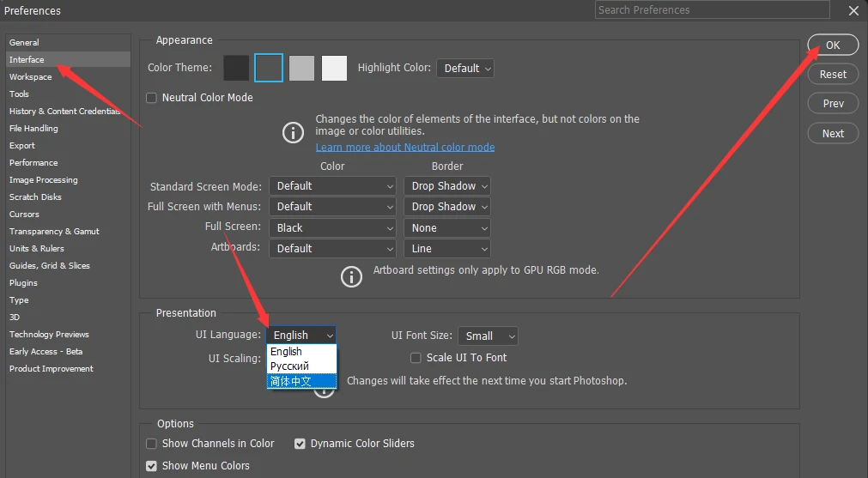Enable Show Channels in Color
Image resolution: width=868 pixels, height=478 pixels.
click(x=151, y=444)
